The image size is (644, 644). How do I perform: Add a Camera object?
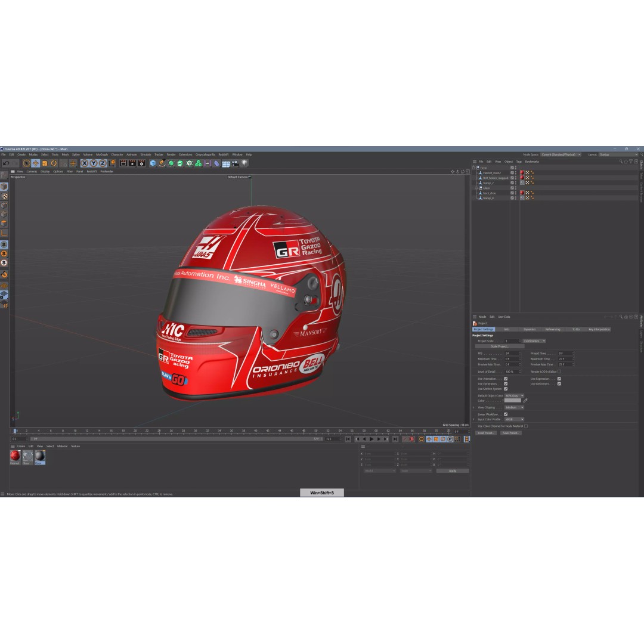(235, 163)
